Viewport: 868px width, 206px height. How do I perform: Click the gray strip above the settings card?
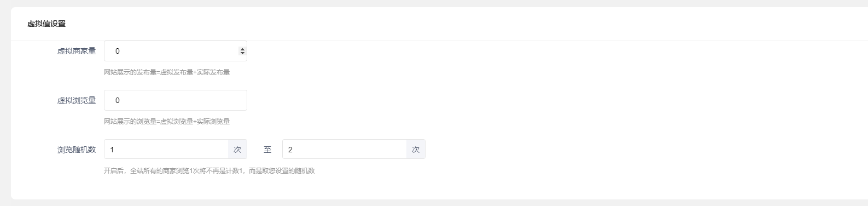pos(434,3)
